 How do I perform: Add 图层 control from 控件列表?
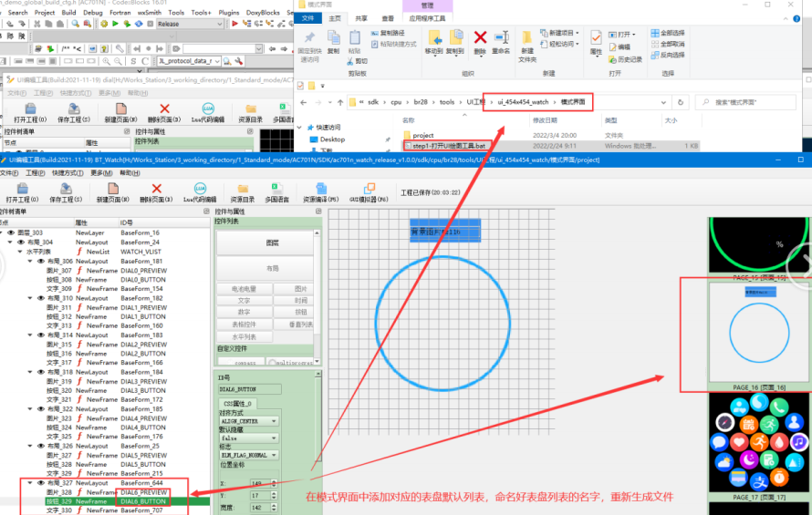pyautogui.click(x=265, y=242)
